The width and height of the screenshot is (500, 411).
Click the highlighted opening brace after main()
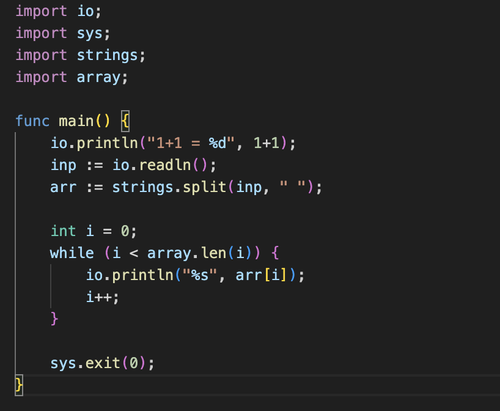(x=125, y=121)
